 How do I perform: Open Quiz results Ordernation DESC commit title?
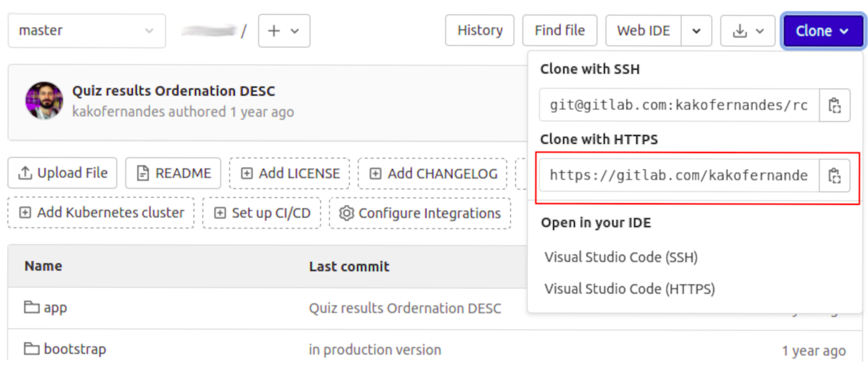tap(174, 91)
